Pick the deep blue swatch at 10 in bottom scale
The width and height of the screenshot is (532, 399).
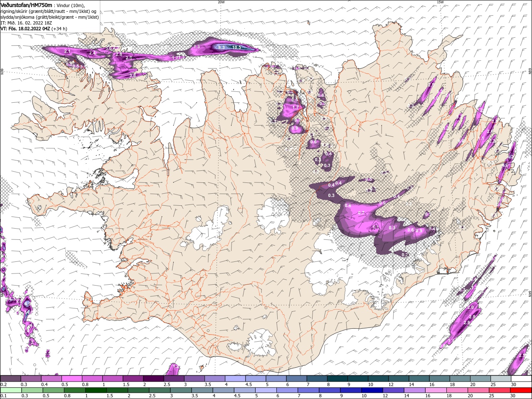[372, 390]
